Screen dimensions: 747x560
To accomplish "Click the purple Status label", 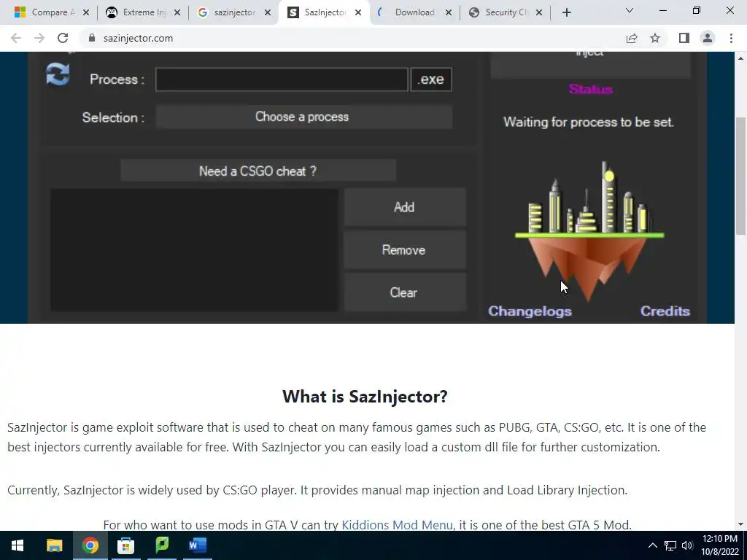I will point(590,89).
